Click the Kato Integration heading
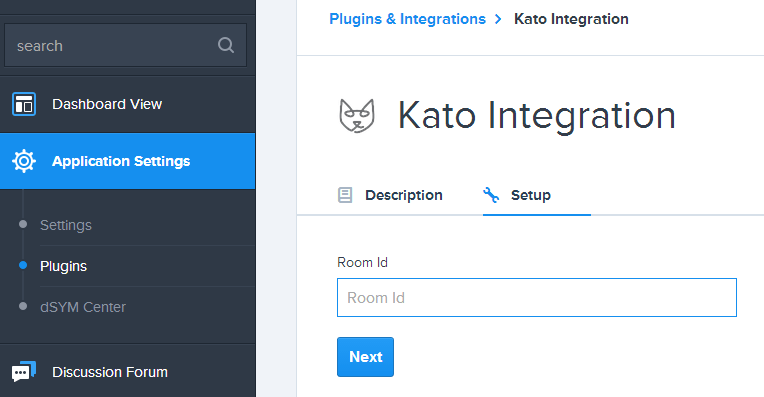This screenshot has height=397, width=764. tap(536, 115)
